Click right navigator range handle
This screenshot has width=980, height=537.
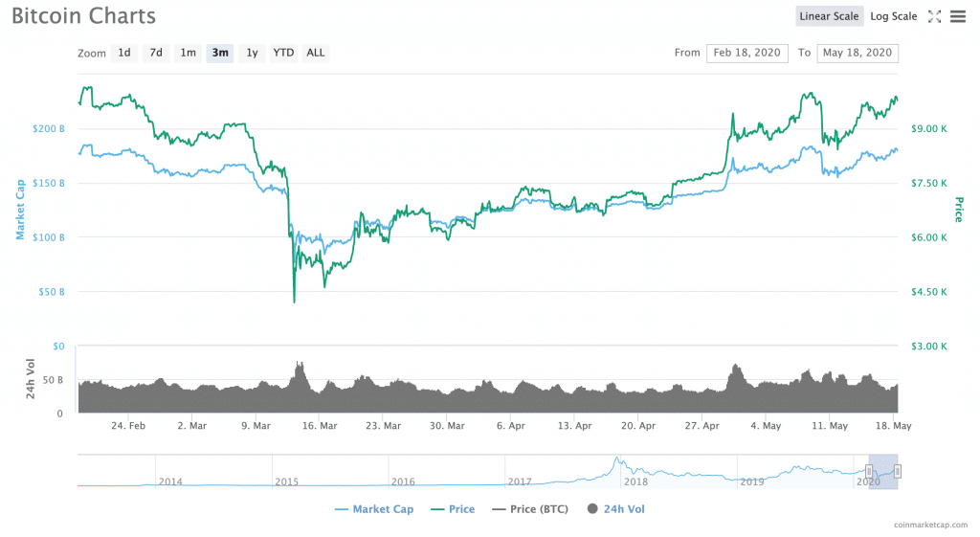[898, 471]
